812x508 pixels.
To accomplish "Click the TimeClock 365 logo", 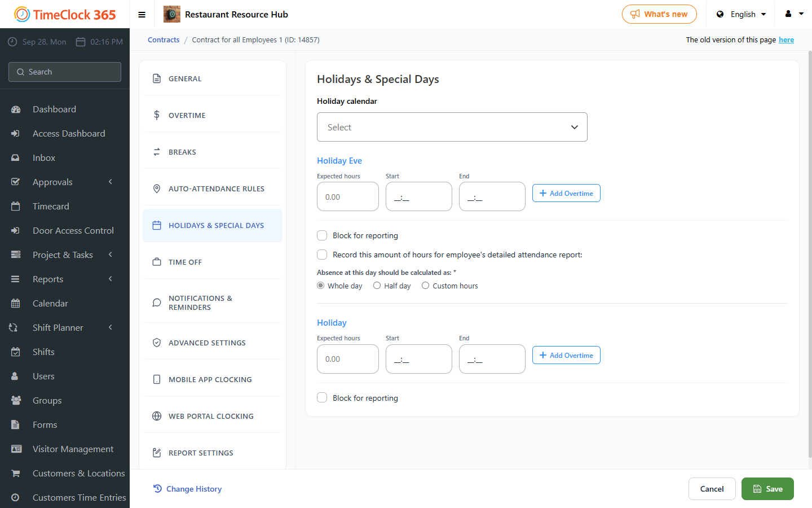I will click(x=65, y=14).
